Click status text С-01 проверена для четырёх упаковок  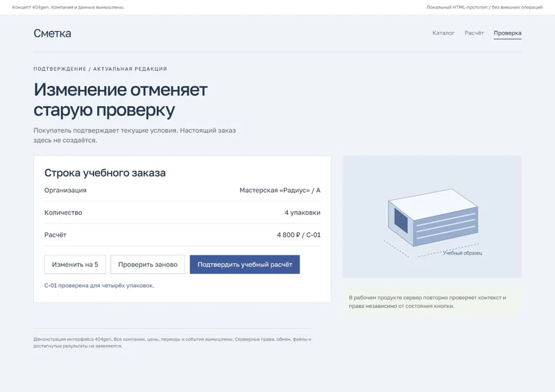pos(99,285)
